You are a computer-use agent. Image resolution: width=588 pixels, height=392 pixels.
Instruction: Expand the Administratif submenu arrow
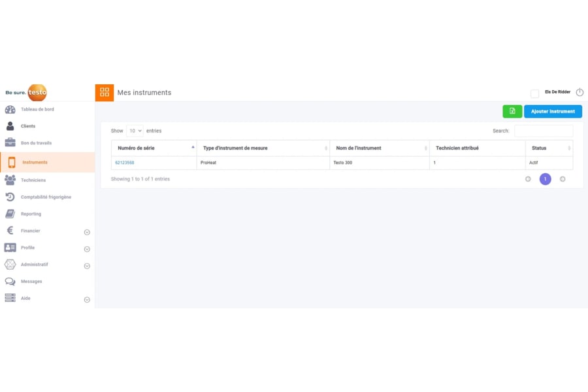[87, 266]
